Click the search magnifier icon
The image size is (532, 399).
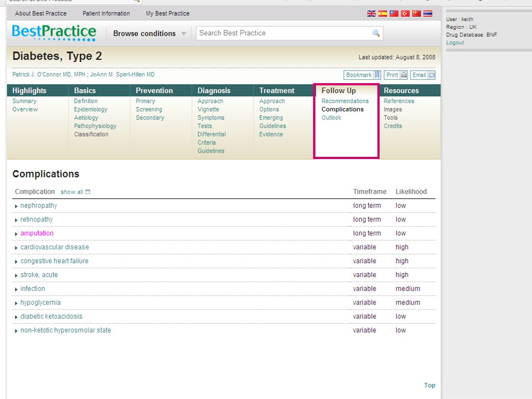[376, 33]
